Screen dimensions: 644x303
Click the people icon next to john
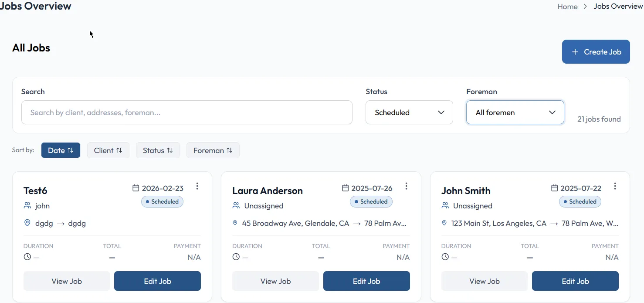pos(27,205)
